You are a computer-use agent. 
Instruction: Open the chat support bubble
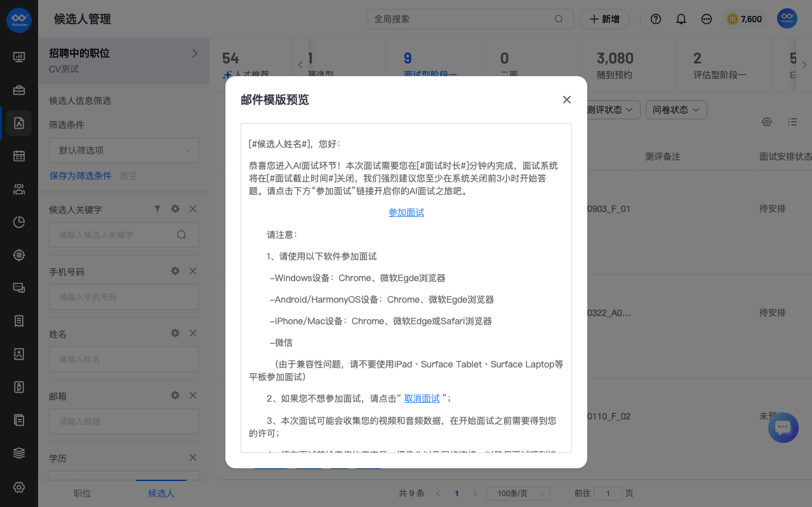pos(783,428)
